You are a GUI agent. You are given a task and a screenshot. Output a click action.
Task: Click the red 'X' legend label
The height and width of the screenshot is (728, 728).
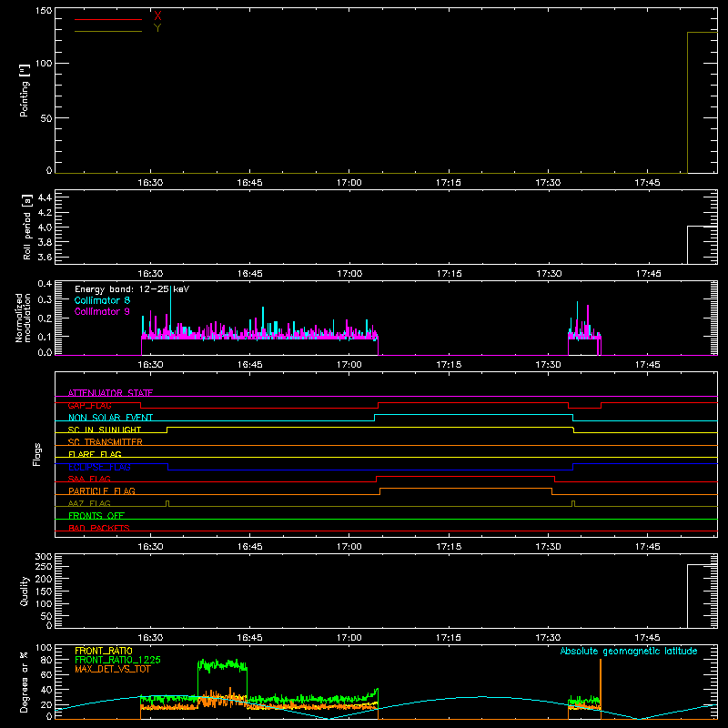pos(157,16)
